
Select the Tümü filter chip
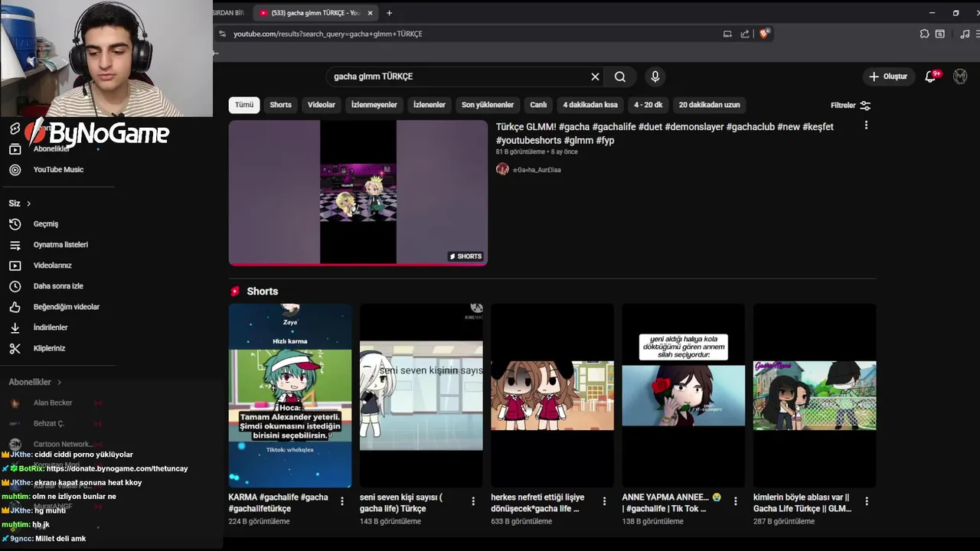(244, 105)
